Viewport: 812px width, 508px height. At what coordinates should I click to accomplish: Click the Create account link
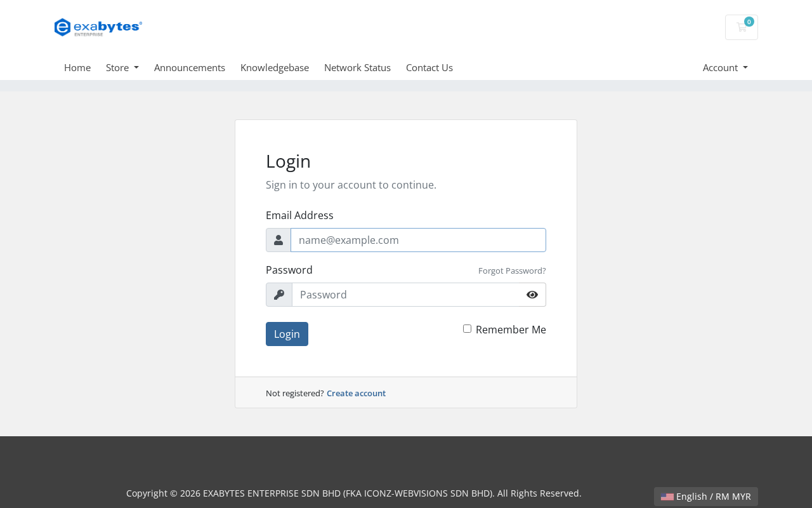point(356,393)
